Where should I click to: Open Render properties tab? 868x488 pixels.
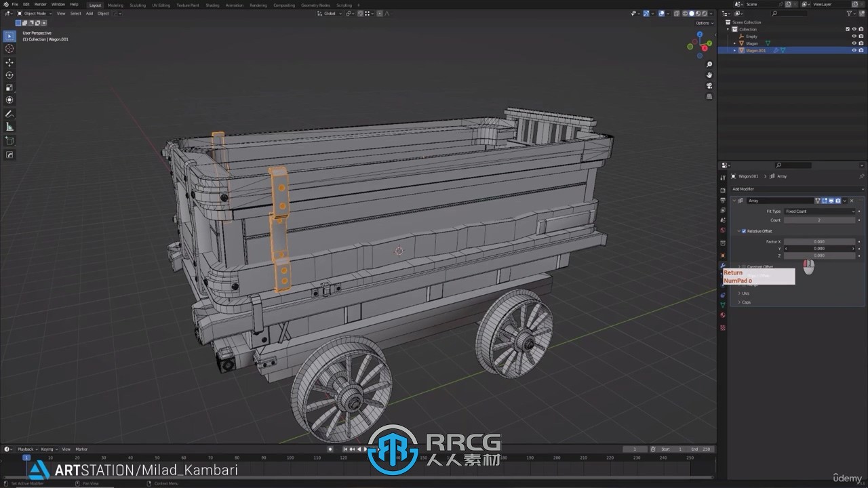pos(723,191)
